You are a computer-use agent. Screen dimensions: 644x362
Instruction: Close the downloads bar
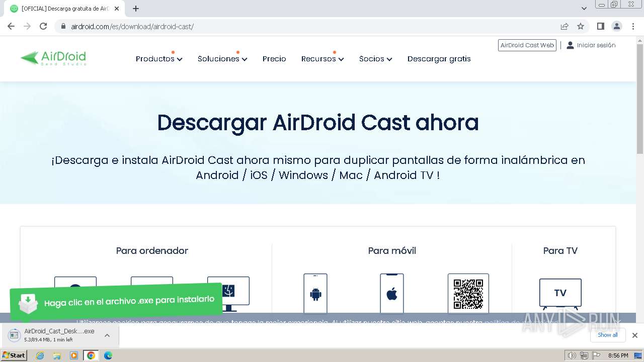click(635, 335)
